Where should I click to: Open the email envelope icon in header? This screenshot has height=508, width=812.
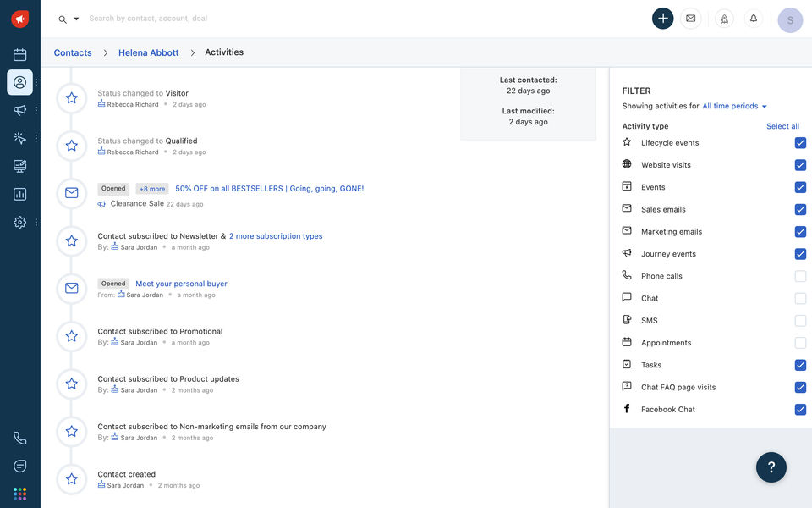pos(691,19)
